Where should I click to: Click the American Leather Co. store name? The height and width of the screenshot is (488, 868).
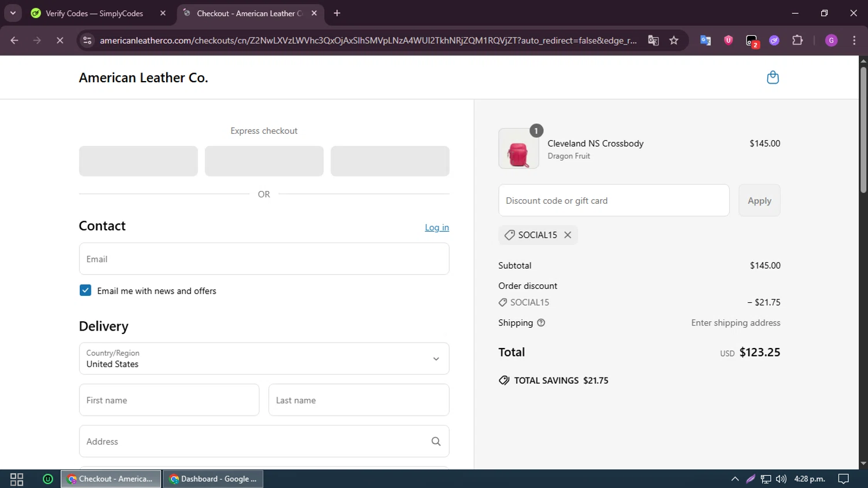144,78
